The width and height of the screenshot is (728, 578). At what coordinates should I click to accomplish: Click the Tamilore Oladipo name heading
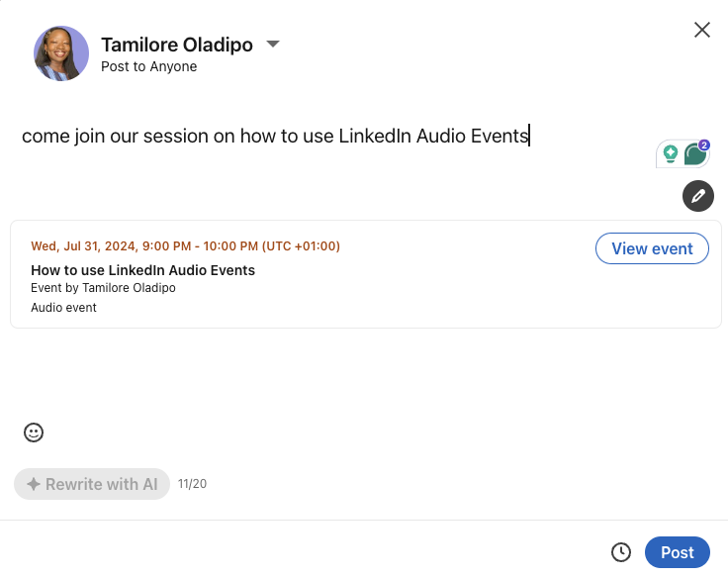[x=177, y=46]
